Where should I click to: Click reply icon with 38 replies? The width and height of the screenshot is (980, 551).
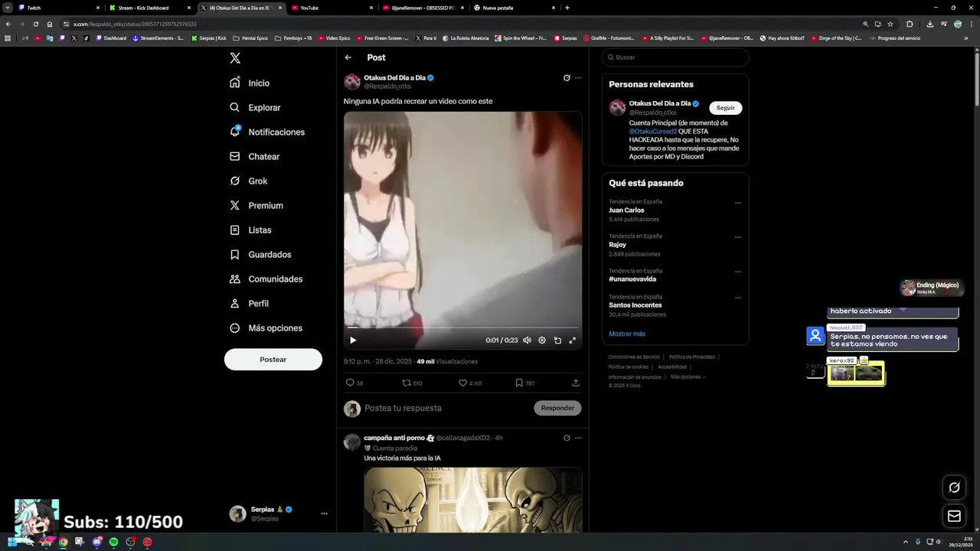tap(354, 383)
